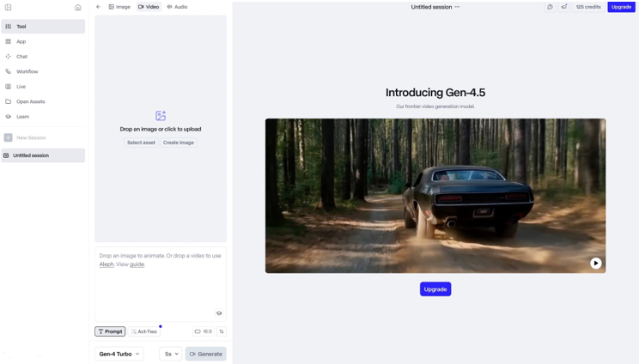
Task: Play the Gen-4.5 car preview video
Action: [x=595, y=264]
